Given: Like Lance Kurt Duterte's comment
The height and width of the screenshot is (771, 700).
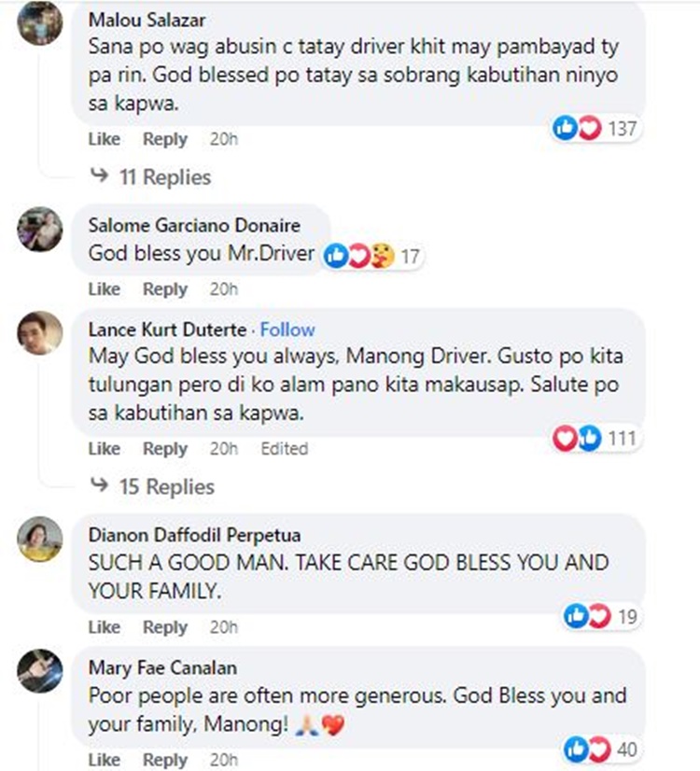Looking at the screenshot, I should [x=105, y=448].
